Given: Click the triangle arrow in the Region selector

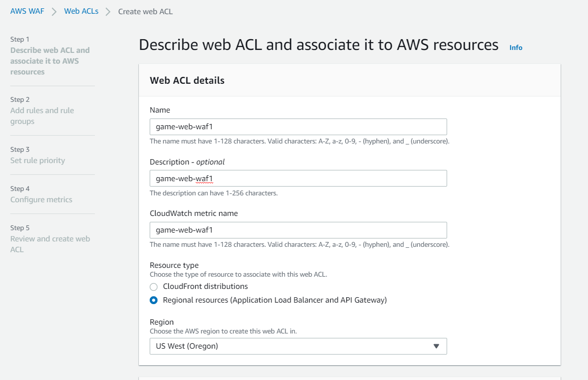Looking at the screenshot, I should (436, 346).
